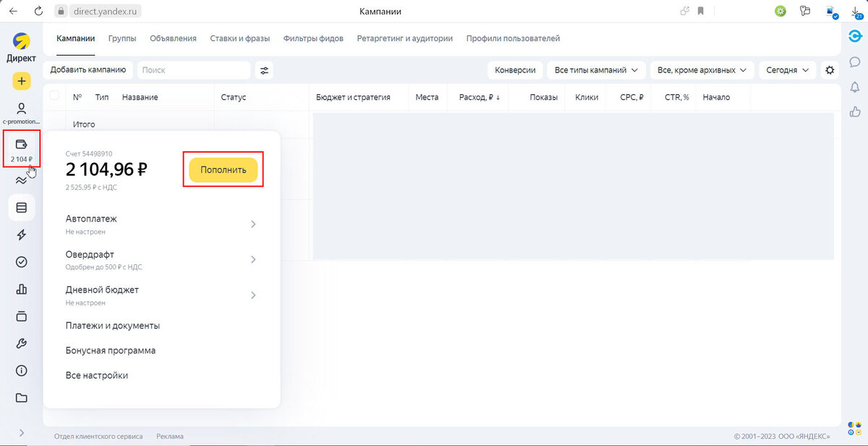Expand the sidebar with bottom chevron
The image size is (868, 446).
(21, 433)
